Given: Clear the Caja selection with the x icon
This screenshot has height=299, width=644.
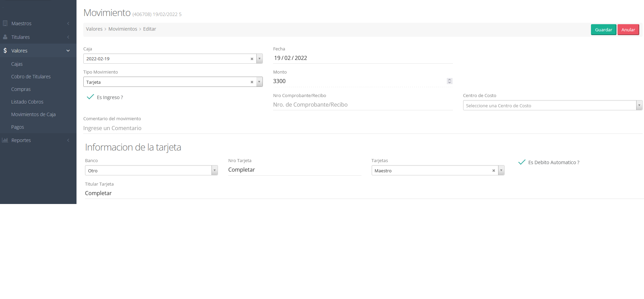Looking at the screenshot, I should pos(252,59).
